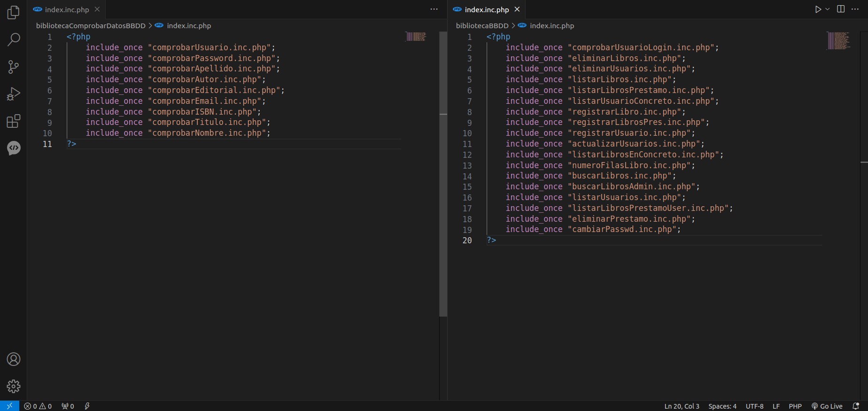The height and width of the screenshot is (411, 868).
Task: Expand run button dropdown arrow
Action: (x=828, y=9)
